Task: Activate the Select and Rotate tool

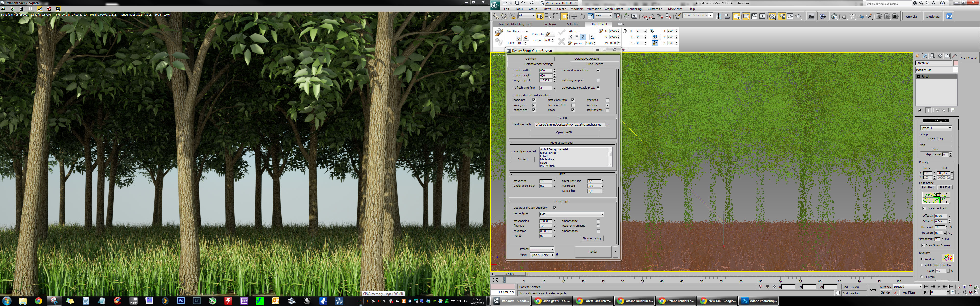Action: tap(582, 16)
